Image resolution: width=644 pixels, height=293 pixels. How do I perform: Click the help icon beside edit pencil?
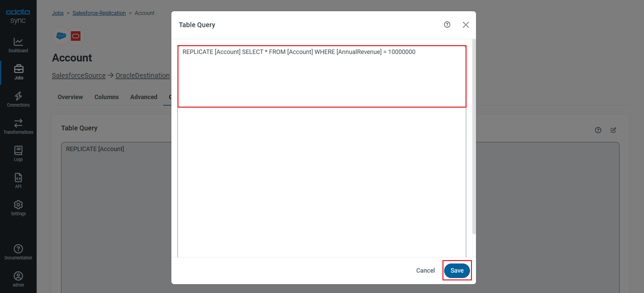click(x=598, y=130)
